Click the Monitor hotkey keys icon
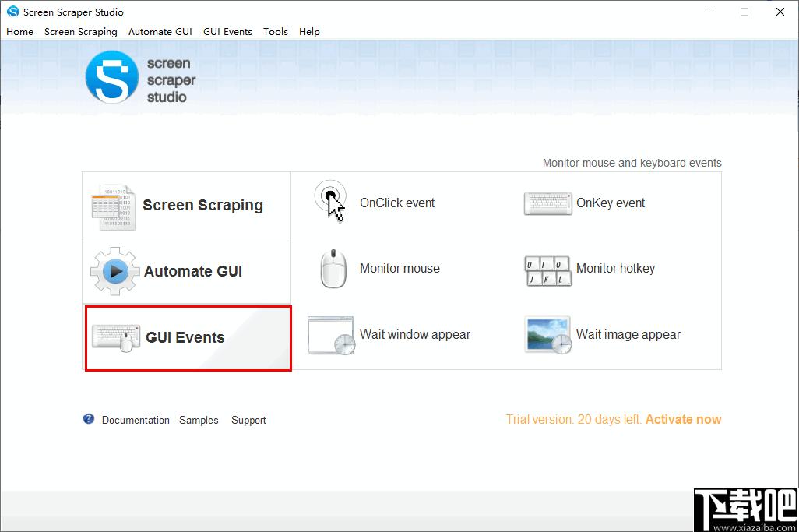This screenshot has height=532, width=799. click(x=547, y=270)
